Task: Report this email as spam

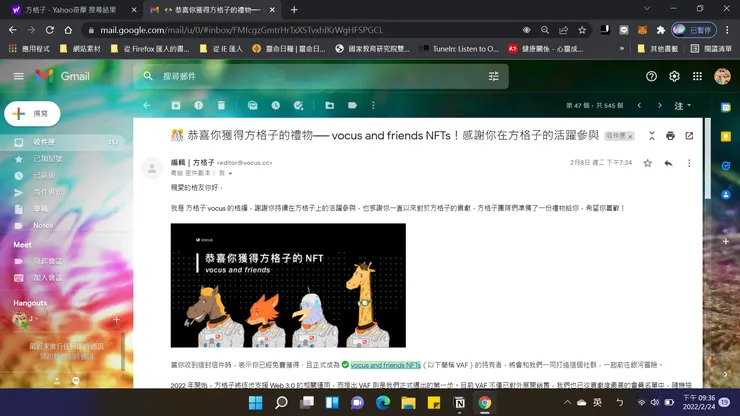Action: [x=199, y=105]
